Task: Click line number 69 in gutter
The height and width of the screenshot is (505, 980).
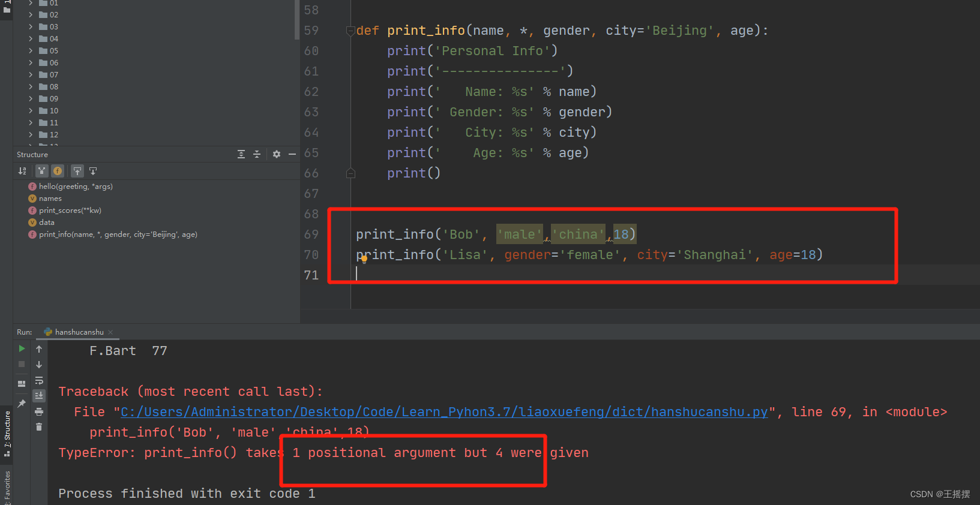Action: point(311,235)
